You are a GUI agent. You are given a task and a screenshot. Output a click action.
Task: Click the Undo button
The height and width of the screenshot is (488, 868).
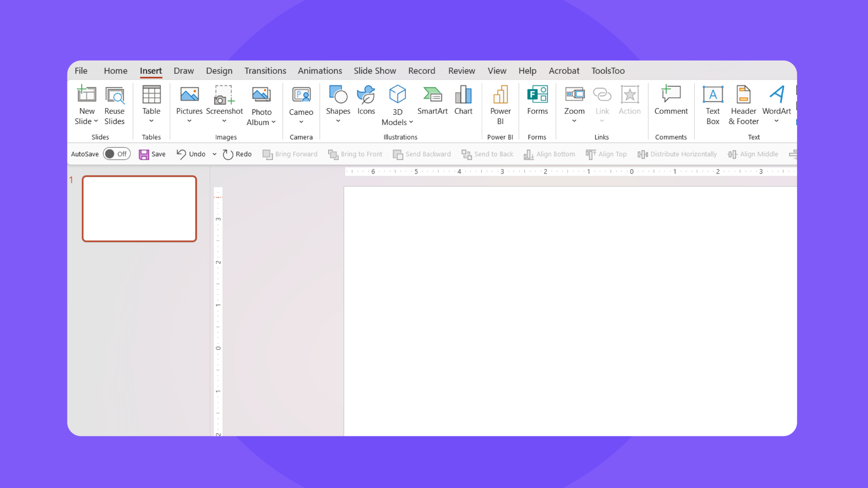coord(191,154)
